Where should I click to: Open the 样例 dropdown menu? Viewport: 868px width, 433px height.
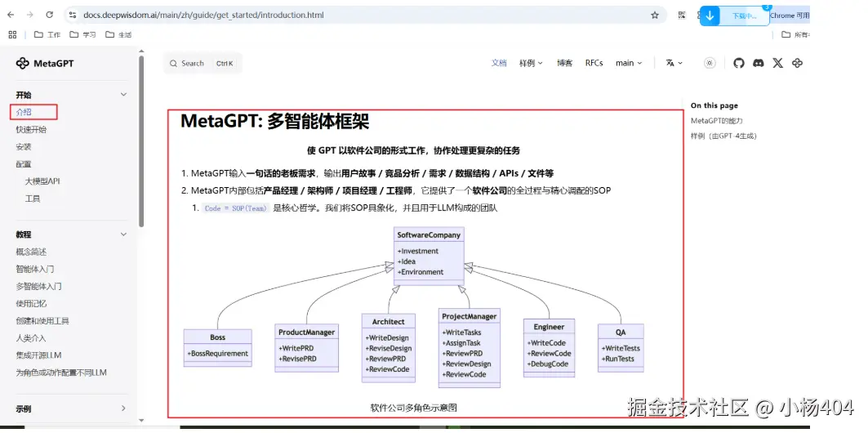(531, 63)
